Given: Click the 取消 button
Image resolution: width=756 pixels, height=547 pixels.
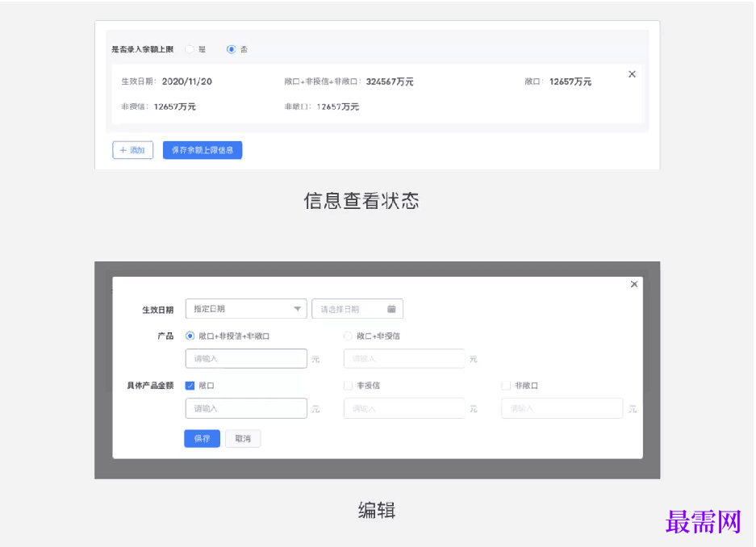Looking at the screenshot, I should tap(243, 439).
